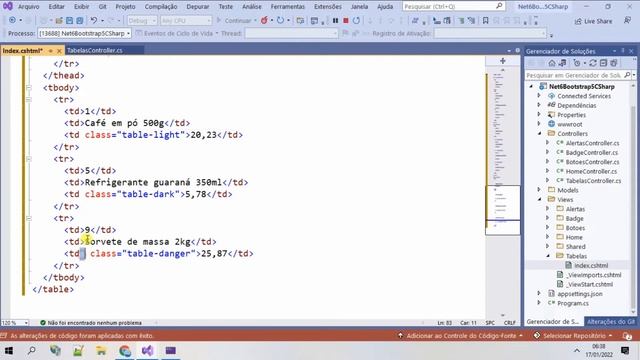The width and height of the screenshot is (640, 360).
Task: Click the Undo arrow icon
Action: pos(94,20)
